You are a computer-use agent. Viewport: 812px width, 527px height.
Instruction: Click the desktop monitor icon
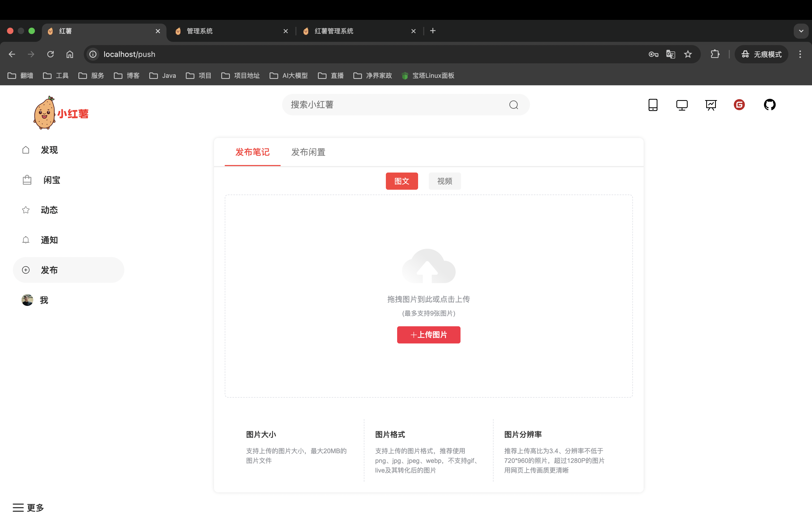[x=682, y=105]
